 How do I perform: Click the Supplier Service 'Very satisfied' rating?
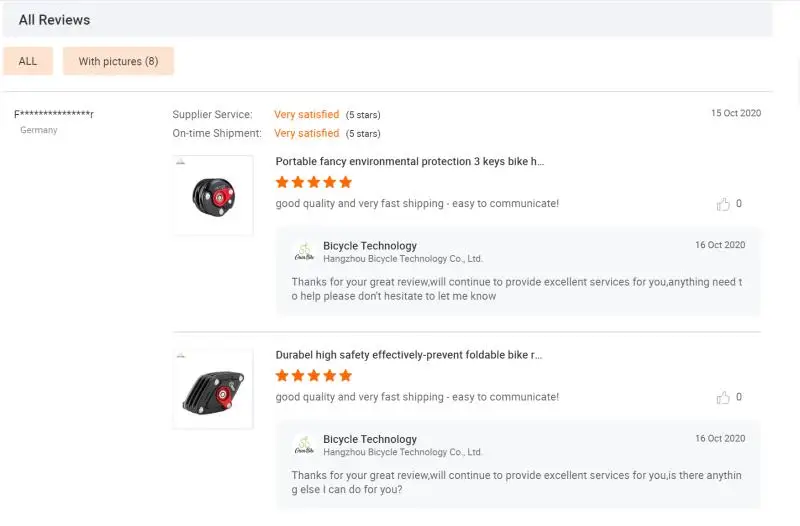306,115
